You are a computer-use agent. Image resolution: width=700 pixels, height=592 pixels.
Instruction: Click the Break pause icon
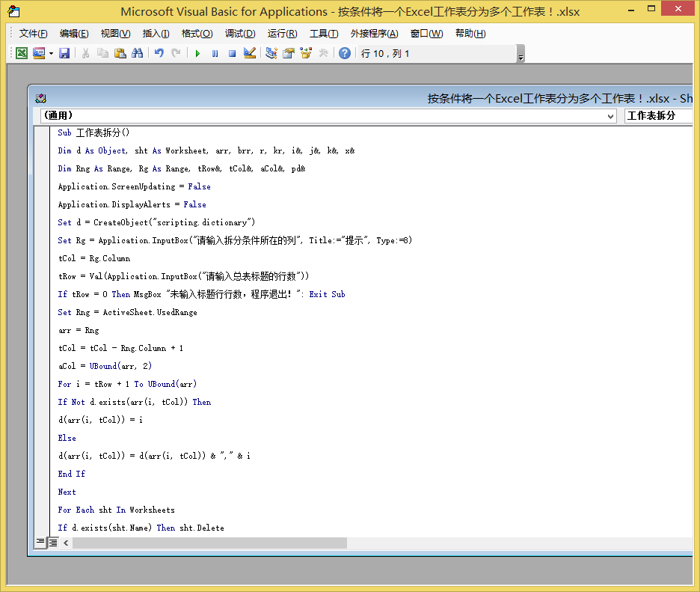(215, 54)
